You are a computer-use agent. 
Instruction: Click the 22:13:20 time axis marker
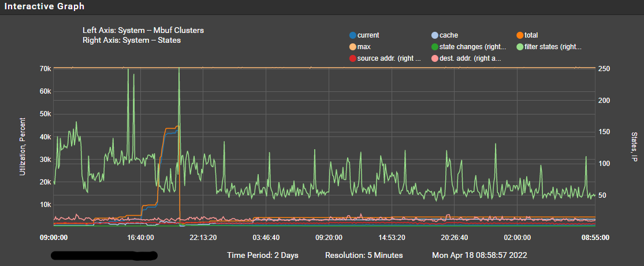point(204,237)
